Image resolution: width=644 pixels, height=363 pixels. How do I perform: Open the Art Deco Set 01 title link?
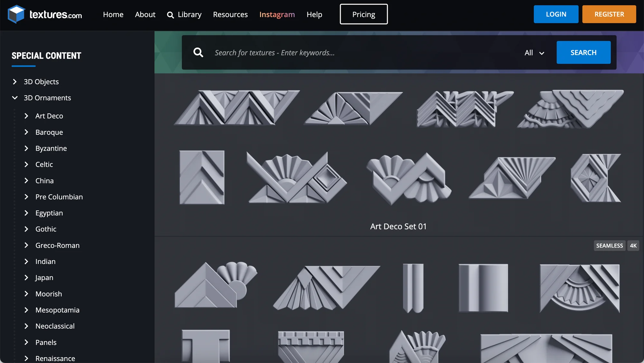pos(398,227)
